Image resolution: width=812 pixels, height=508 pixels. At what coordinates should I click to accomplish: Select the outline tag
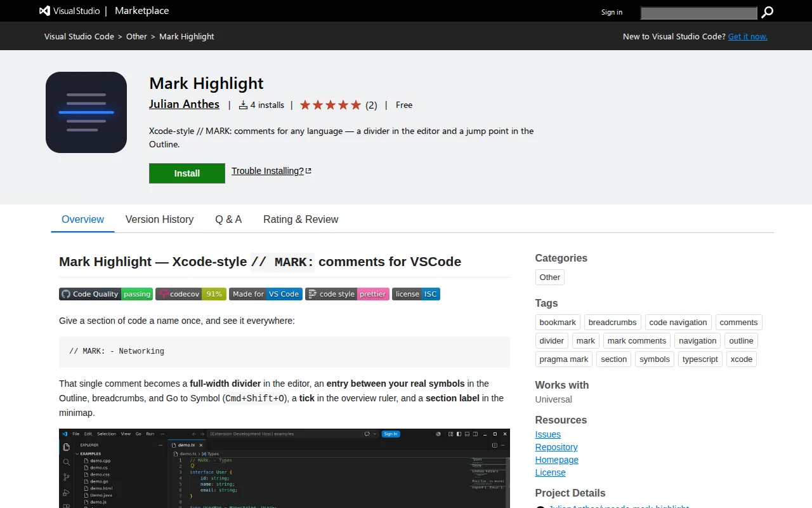point(741,340)
